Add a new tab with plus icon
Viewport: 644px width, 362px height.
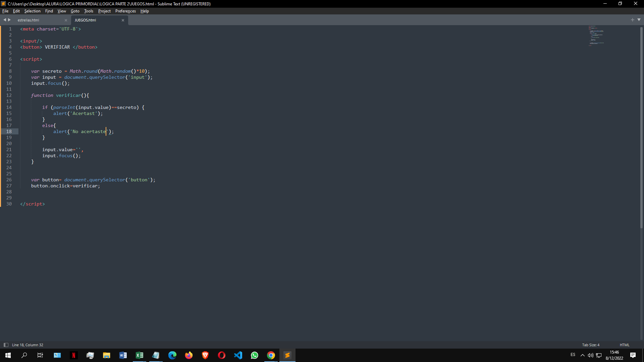click(x=633, y=20)
